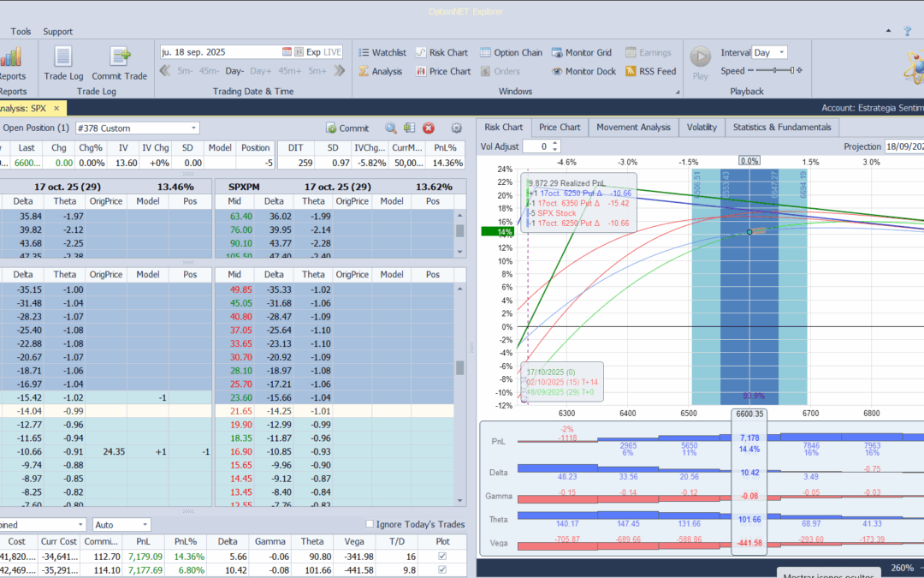Open the calendar date picker icon

287,52
